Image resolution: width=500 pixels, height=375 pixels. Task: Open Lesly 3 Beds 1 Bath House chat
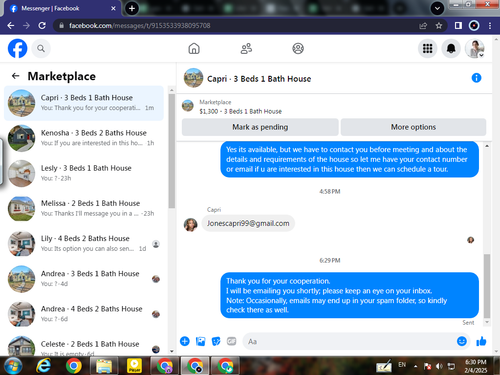[x=84, y=173]
